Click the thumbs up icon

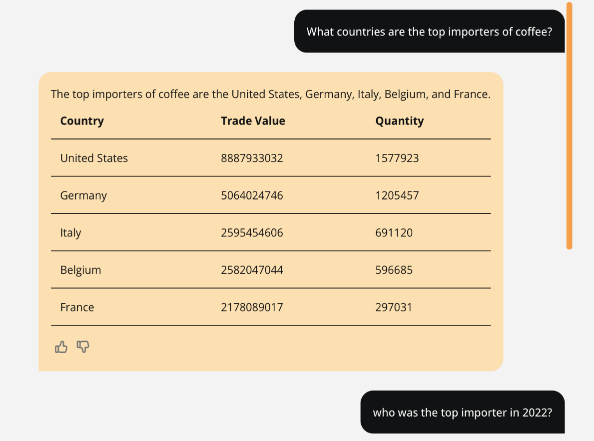coord(61,347)
